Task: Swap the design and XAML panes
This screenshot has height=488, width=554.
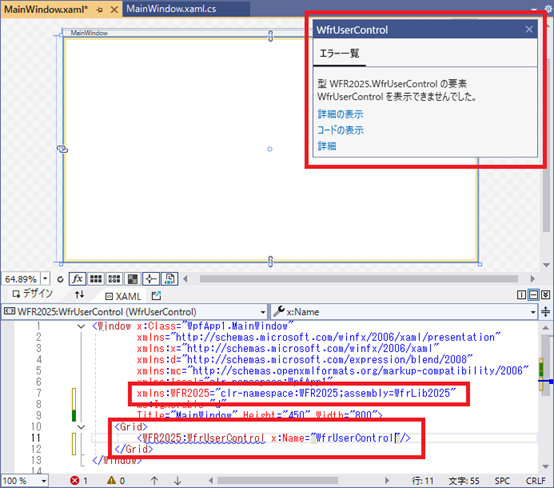Action: click(x=79, y=294)
